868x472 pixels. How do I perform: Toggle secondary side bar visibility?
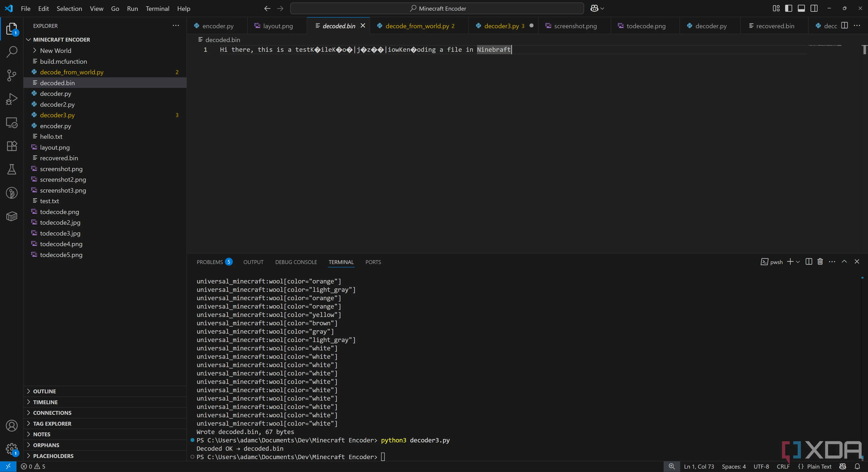pos(814,8)
